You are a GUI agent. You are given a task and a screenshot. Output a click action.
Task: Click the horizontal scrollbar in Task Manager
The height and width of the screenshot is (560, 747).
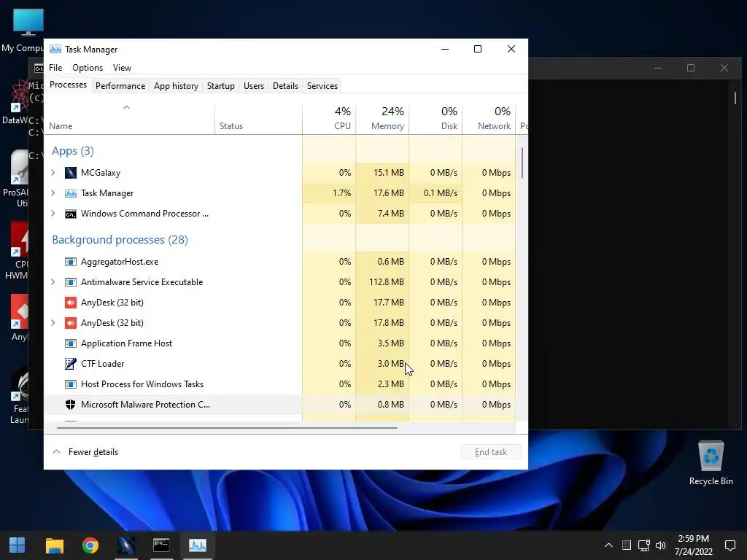[x=227, y=427]
